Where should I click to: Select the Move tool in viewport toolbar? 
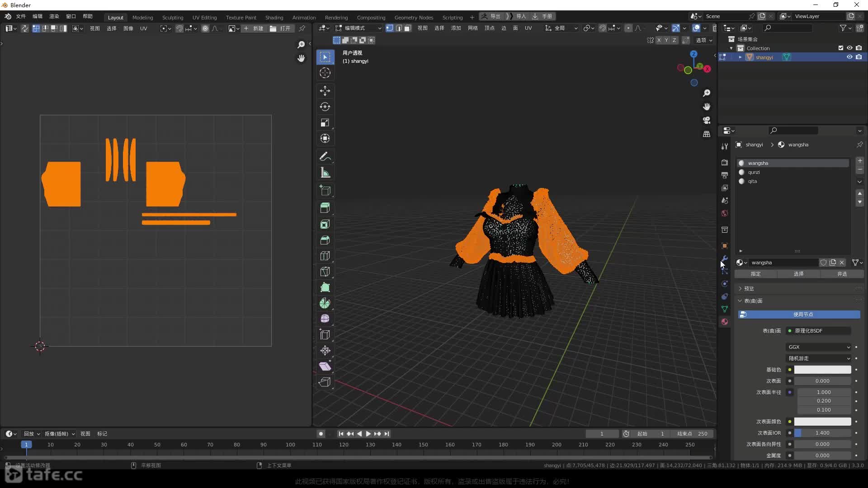pos(325,91)
